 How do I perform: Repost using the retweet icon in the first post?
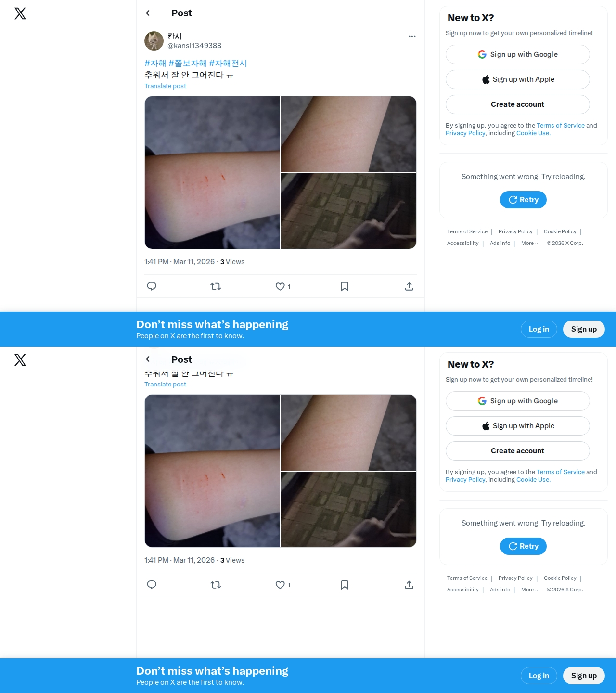[216, 286]
